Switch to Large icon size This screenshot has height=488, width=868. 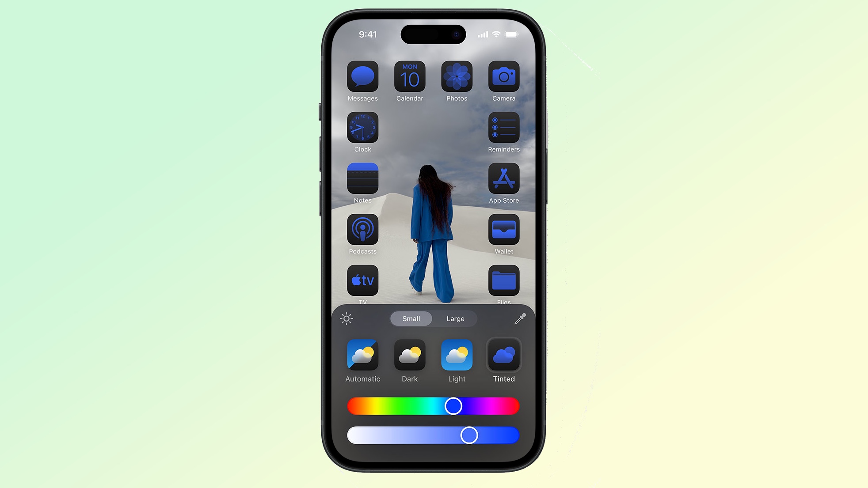click(x=455, y=318)
